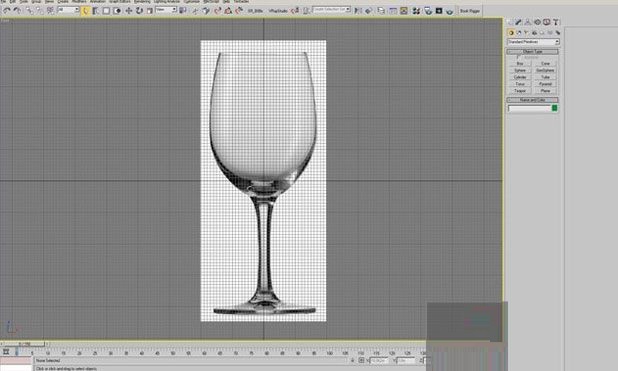Open the Schematic View icon
This screenshot has height=371, width=618.
404,11
